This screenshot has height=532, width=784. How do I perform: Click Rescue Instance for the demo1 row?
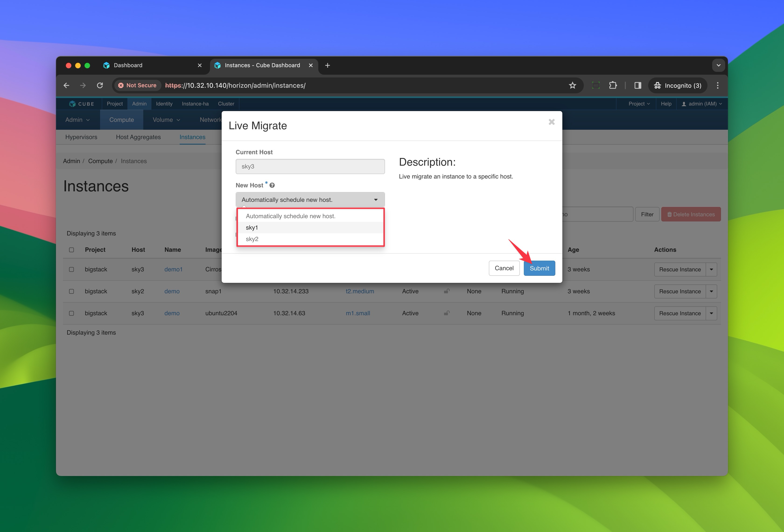pyautogui.click(x=680, y=269)
